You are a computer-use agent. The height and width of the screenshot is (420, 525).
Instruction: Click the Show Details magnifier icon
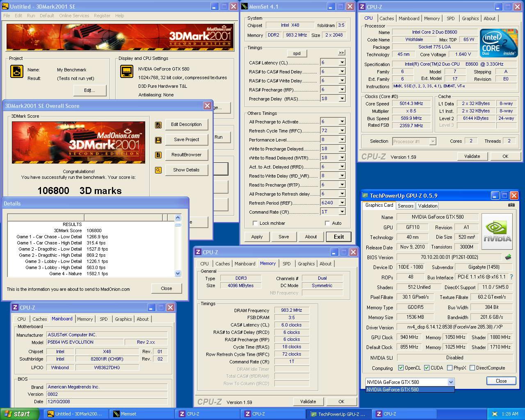point(158,170)
